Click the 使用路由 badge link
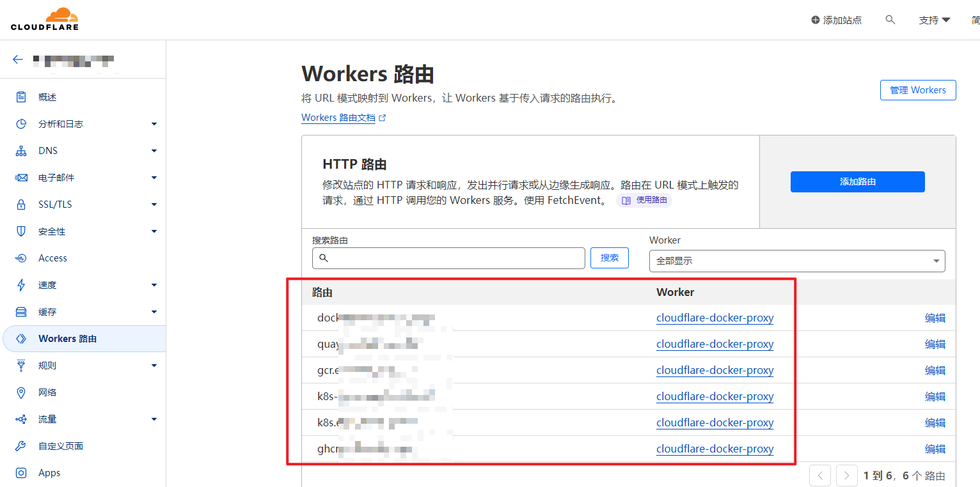The height and width of the screenshot is (487, 980). (645, 200)
